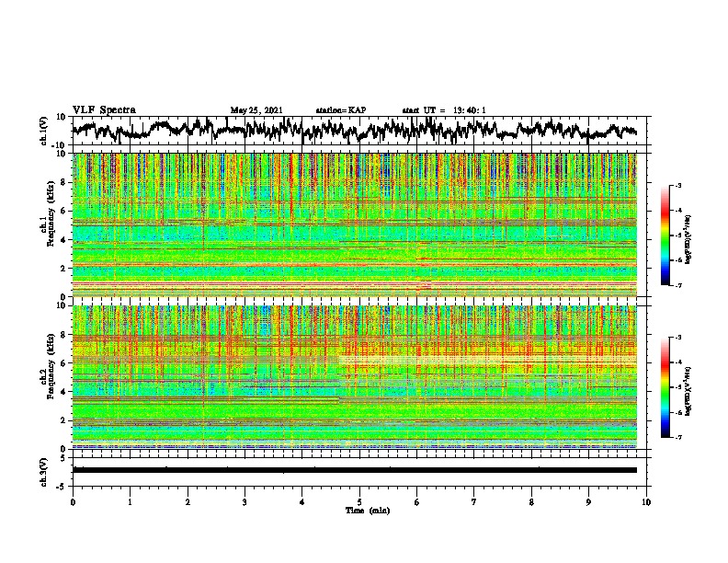Click the ch.1 voltage waveform trace
Viewport: 728px width, 563px height.
354,131
